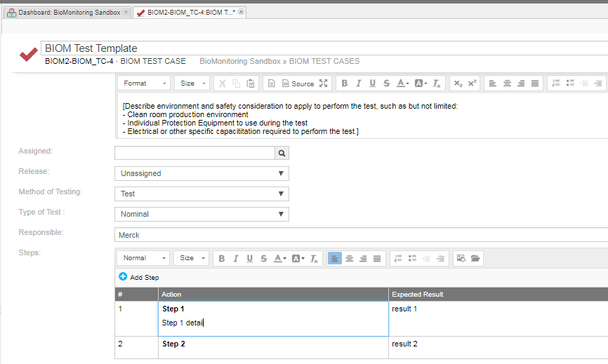Screen dimensions: 608x364
Task: Click the Templates page icon in description toolbar
Action: [272, 83]
